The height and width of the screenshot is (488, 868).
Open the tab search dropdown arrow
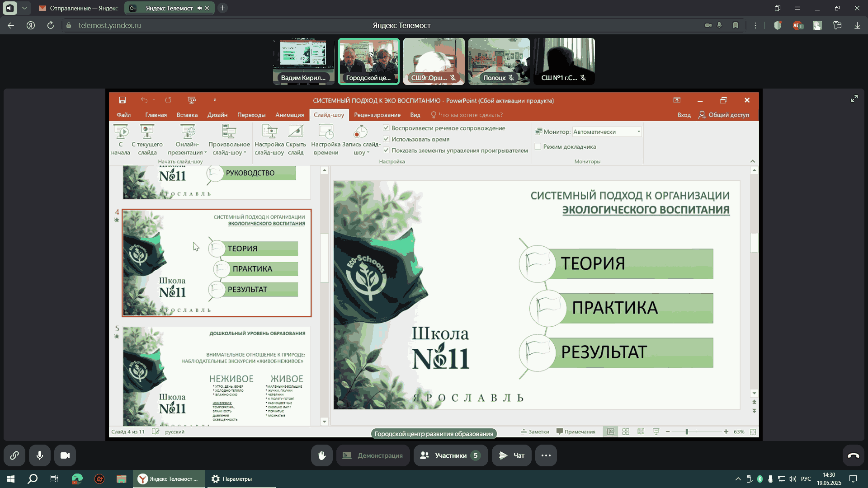[x=25, y=8]
